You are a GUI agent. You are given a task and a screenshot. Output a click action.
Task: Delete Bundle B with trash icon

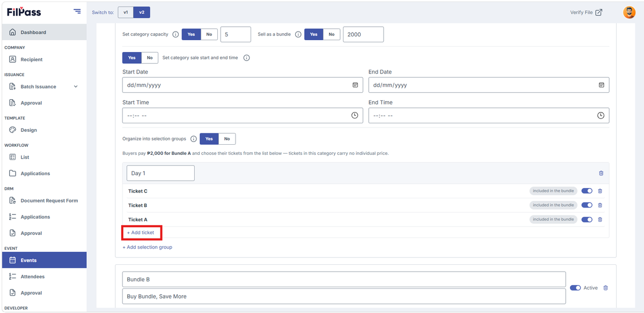click(606, 288)
